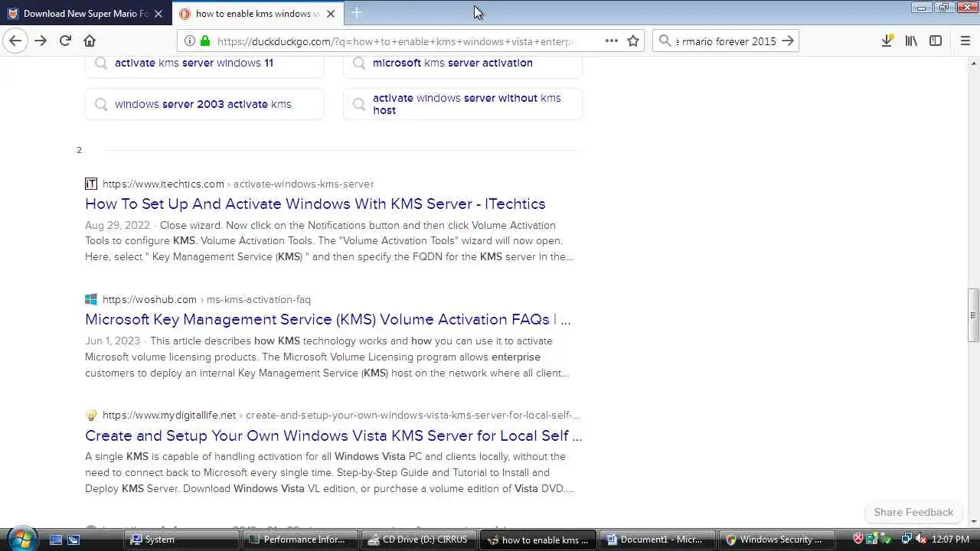
Task: Click the Jun 1, 2023 result snippet
Action: [327, 357]
